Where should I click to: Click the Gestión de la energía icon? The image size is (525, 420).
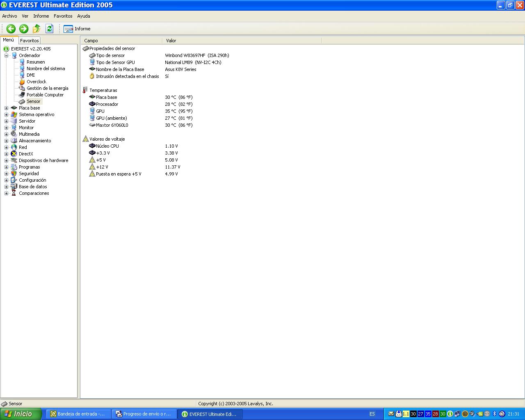pos(22,88)
